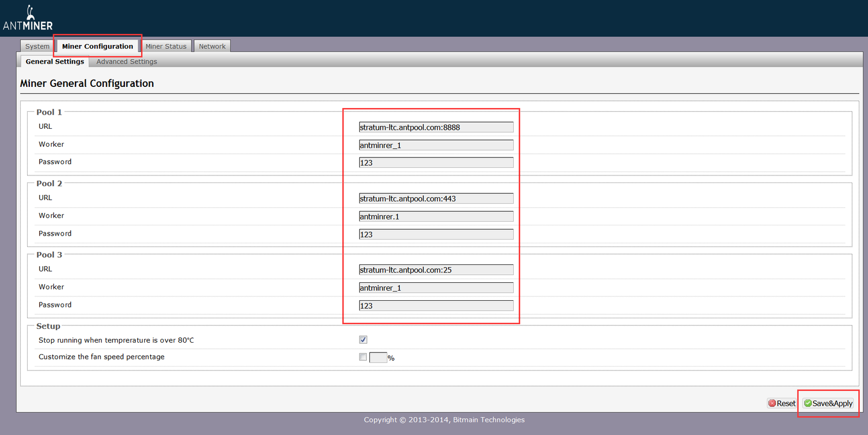Select the General Settings subtab
868x435 pixels.
pyautogui.click(x=55, y=61)
